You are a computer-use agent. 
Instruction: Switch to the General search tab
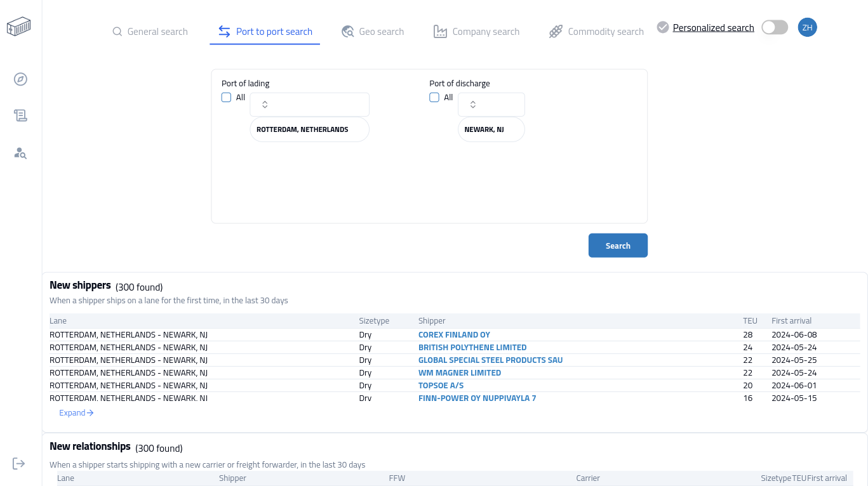[150, 32]
